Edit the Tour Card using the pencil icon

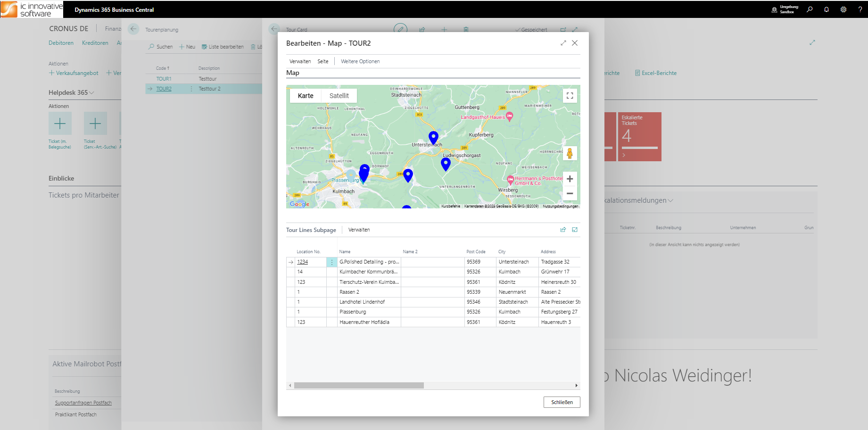pos(400,30)
